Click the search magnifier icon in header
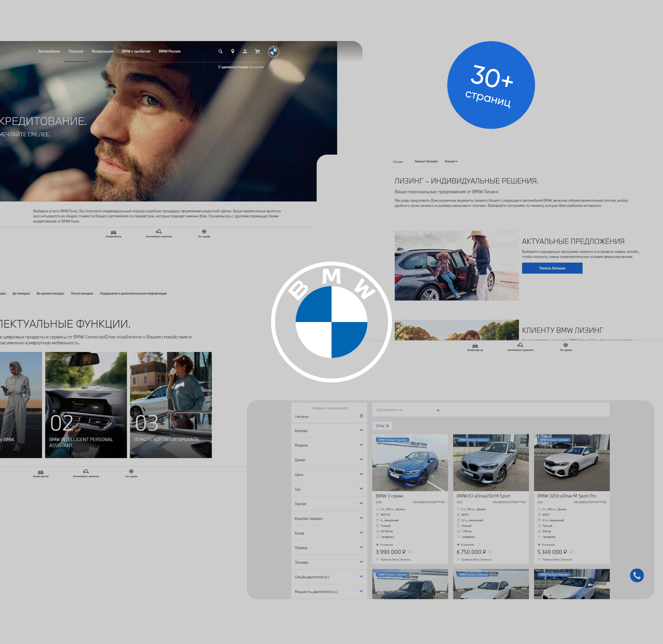Viewport: 663px width, 644px height. point(220,51)
